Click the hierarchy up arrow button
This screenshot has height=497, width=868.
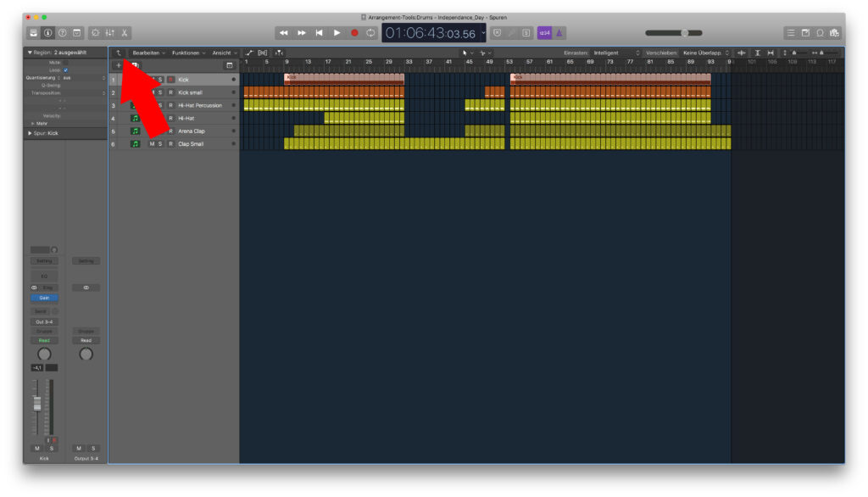point(118,53)
